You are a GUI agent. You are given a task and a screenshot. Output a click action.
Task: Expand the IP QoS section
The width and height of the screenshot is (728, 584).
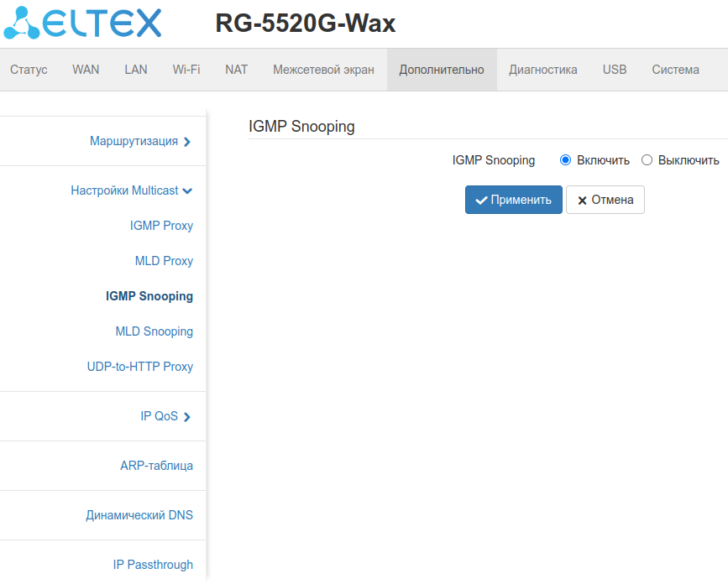pos(160,416)
